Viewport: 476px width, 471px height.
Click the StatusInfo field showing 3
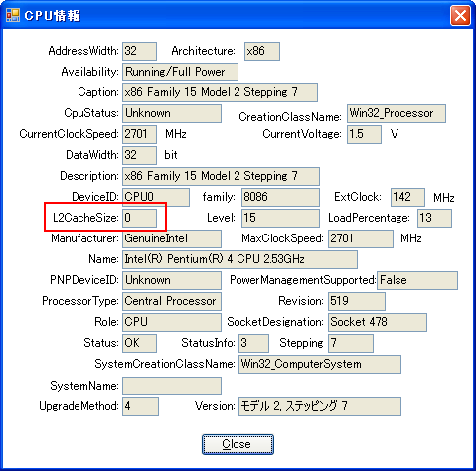click(x=253, y=343)
